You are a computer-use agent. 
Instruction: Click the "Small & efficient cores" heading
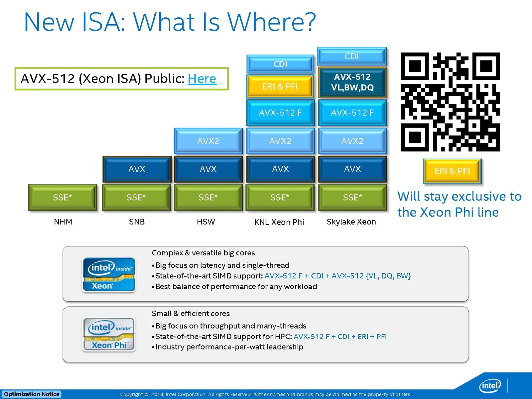[191, 313]
